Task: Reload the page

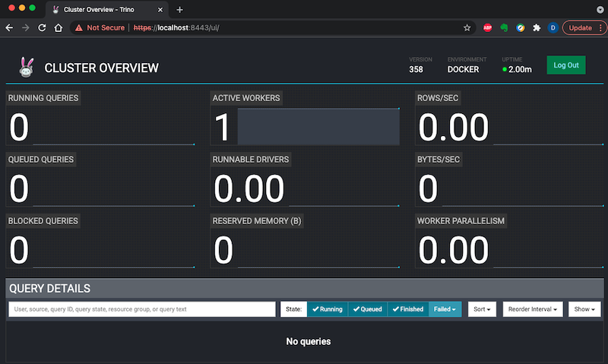Action: point(42,28)
